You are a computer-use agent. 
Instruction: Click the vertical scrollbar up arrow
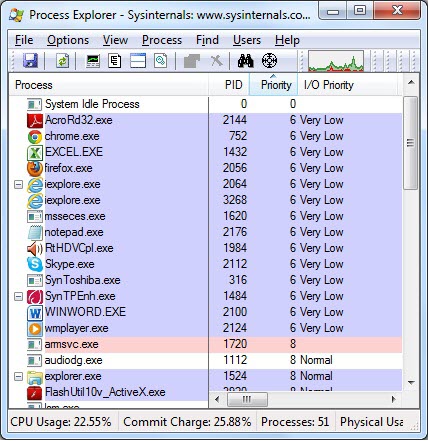click(x=411, y=82)
